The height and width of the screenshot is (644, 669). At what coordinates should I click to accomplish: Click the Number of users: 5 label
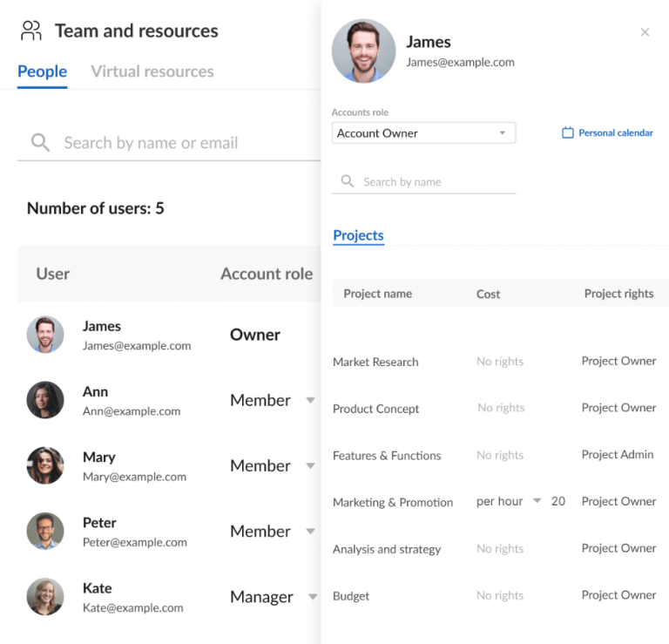96,208
